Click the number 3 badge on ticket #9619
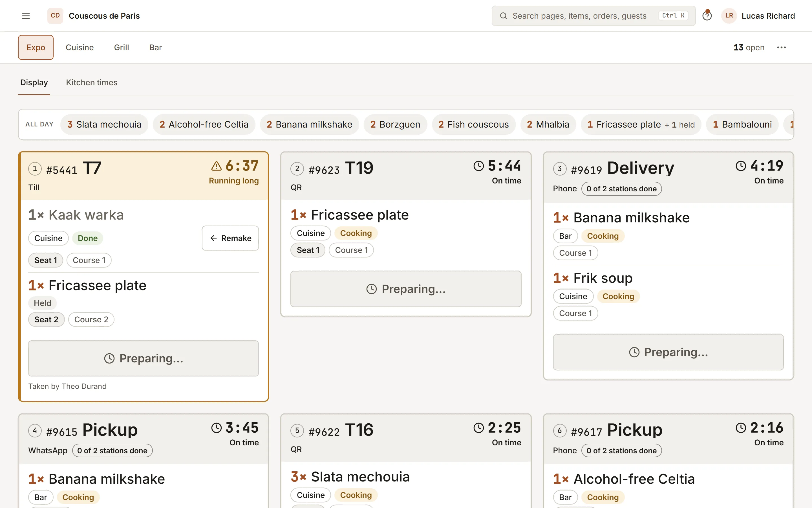Image resolution: width=812 pixels, height=508 pixels. (559, 169)
